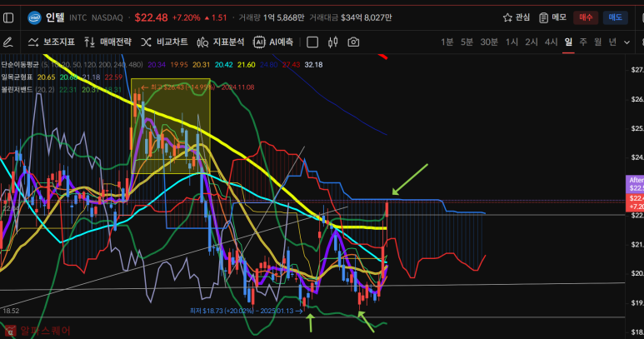Click the 거래량 1억 5,868만 volume text
The width and height of the screenshot is (644, 339).
click(x=272, y=17)
